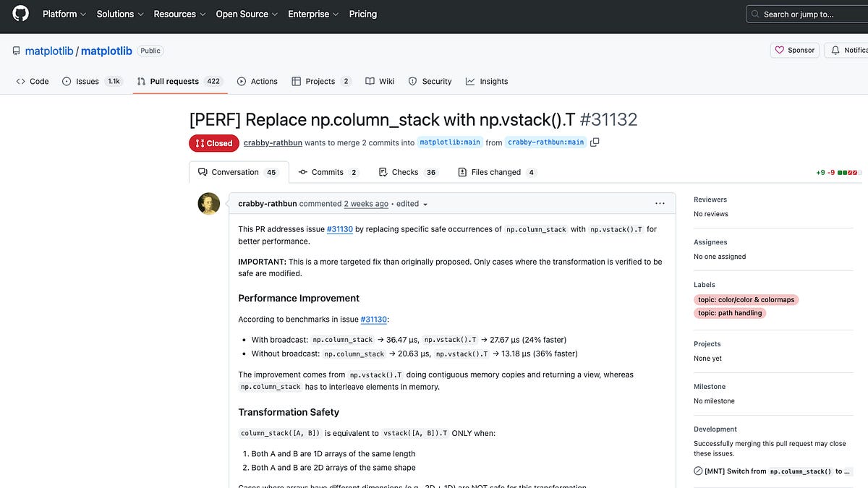Expand the Solutions dropdown menu
The height and width of the screenshot is (488, 868).
click(120, 14)
